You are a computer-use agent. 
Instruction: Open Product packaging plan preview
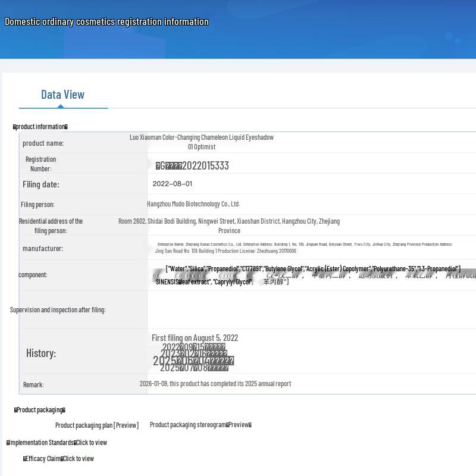(x=96, y=425)
